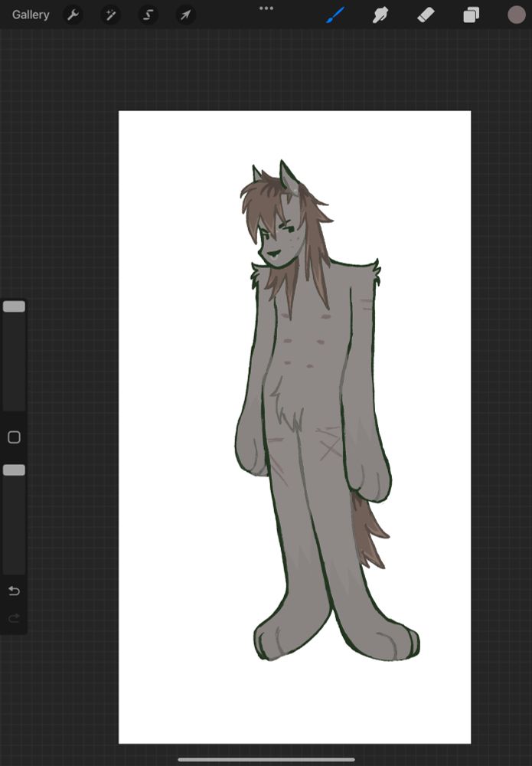
Task: Click the brush opacity slider handle
Action: (14, 470)
